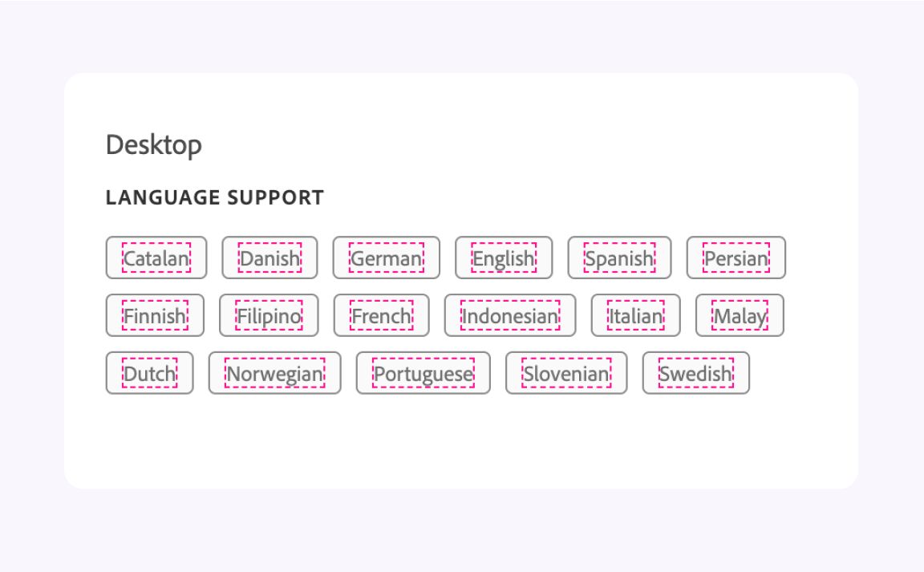Select the Italian language tag
Image resolution: width=924 pixels, height=572 pixels.
(635, 315)
